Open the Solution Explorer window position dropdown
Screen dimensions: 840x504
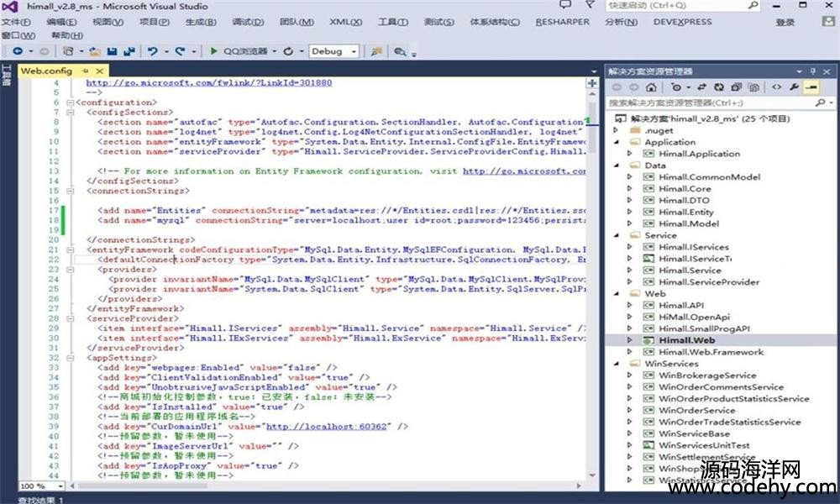click(799, 71)
